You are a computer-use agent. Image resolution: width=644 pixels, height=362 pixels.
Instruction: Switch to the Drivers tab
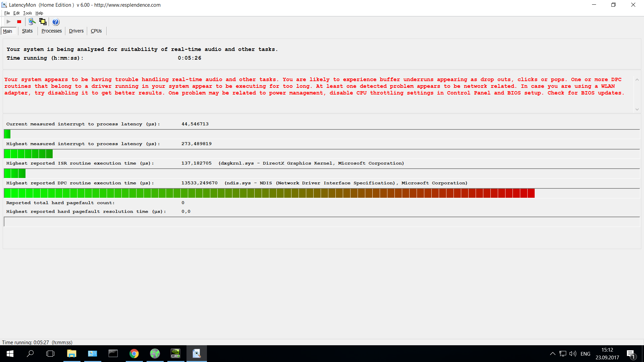point(76,31)
